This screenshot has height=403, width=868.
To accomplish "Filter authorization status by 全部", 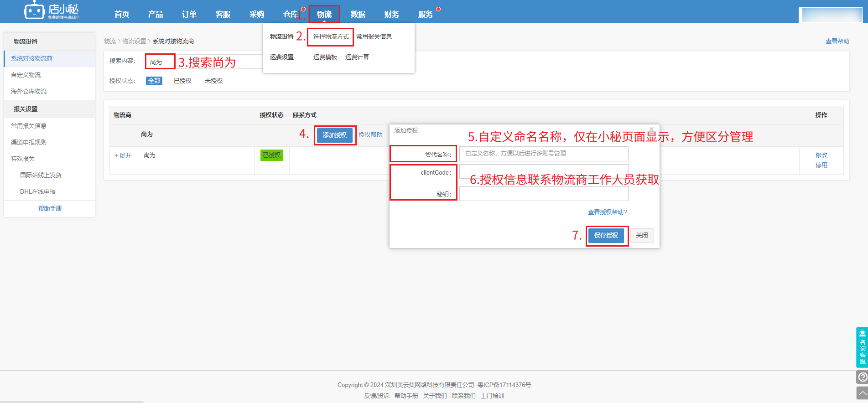I will pos(154,81).
